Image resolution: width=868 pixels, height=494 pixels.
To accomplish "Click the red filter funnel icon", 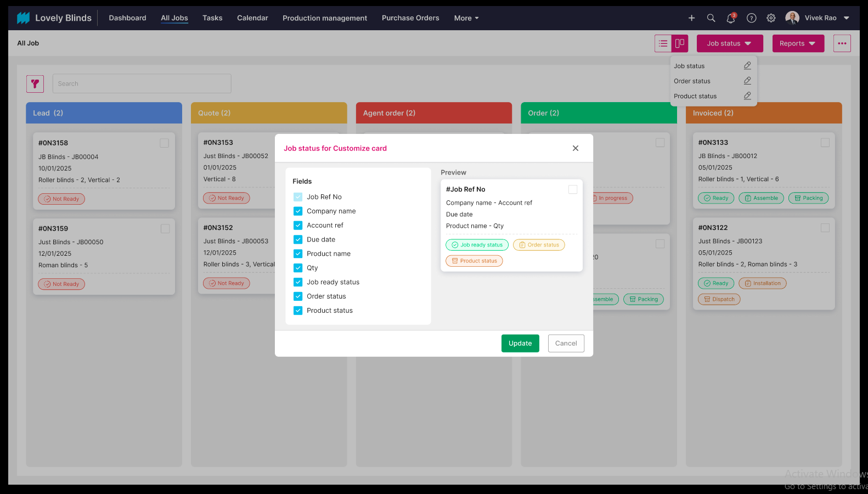I will (x=35, y=84).
